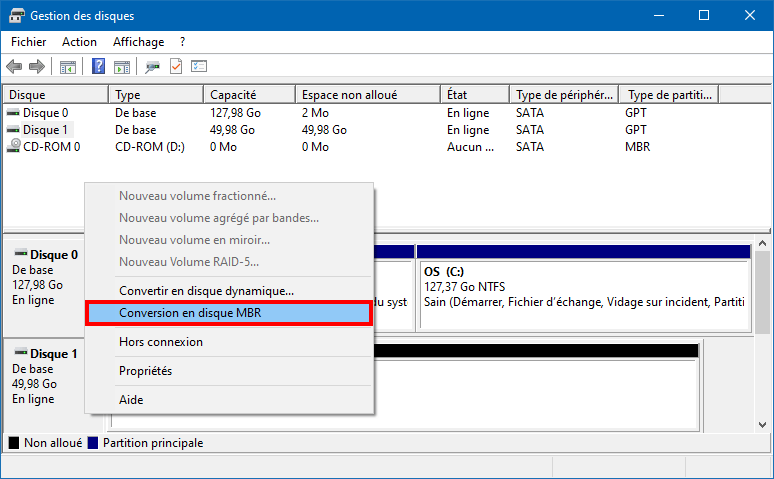Open the blue Help toolbar icon
The height and width of the screenshot is (479, 774).
click(x=98, y=66)
